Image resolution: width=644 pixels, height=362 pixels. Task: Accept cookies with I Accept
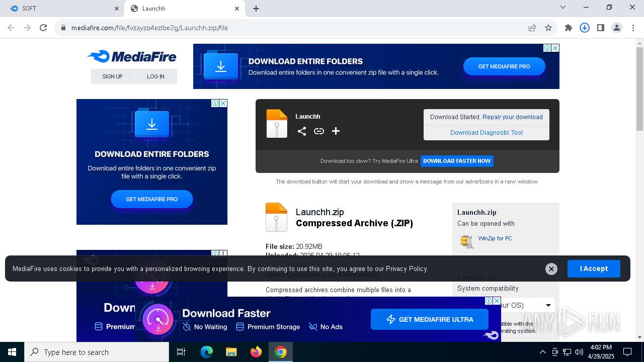pos(594,268)
